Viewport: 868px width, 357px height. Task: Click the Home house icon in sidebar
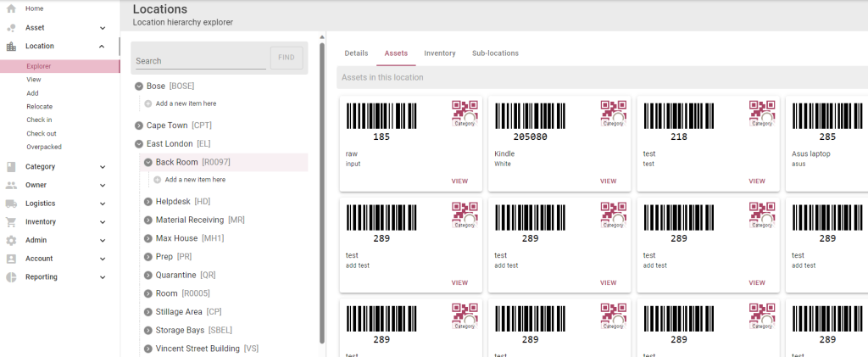(x=11, y=8)
